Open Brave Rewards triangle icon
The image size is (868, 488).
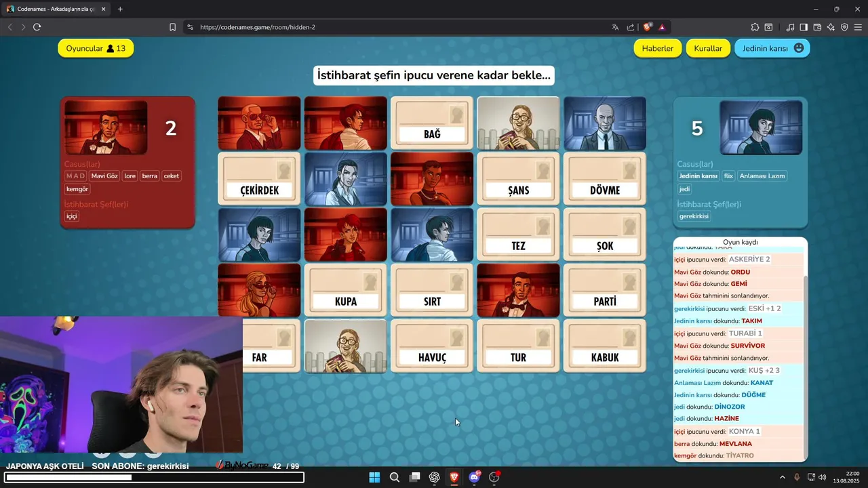pyautogui.click(x=662, y=27)
